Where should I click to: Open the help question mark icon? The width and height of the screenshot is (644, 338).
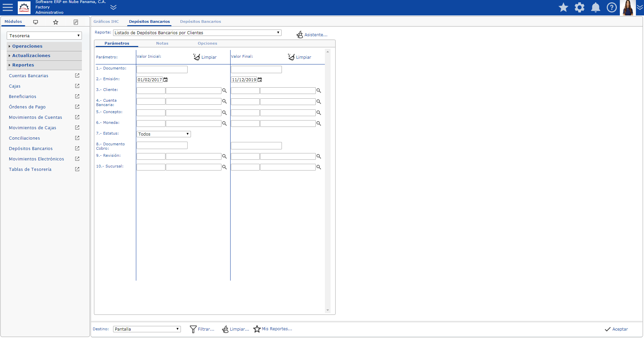(x=611, y=7)
